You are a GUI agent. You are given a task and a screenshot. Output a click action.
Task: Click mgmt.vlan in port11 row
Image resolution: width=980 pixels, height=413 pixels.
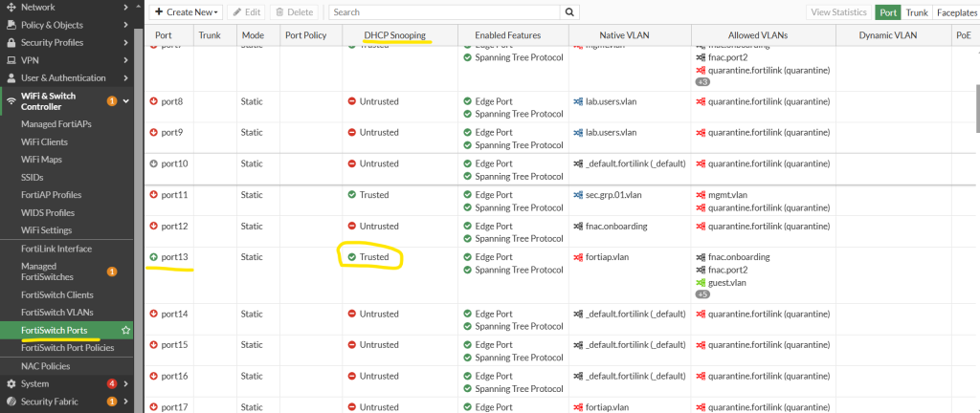[727, 195]
